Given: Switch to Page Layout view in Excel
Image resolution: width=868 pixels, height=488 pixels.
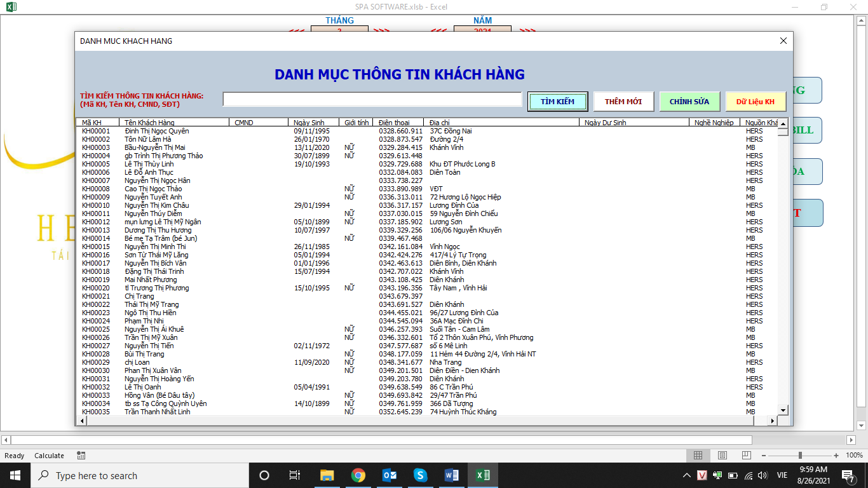Looking at the screenshot, I should pos(722,456).
